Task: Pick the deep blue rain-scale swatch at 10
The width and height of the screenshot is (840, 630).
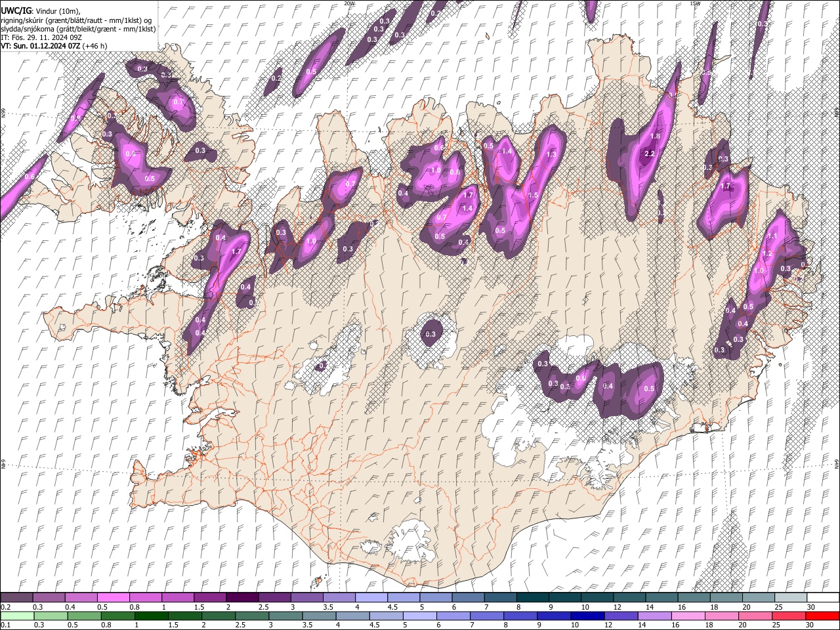Action: click(x=587, y=616)
